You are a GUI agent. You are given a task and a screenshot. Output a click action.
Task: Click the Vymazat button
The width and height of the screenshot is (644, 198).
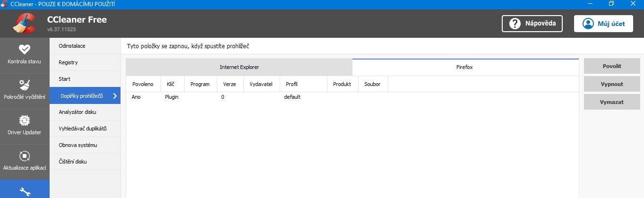click(612, 102)
